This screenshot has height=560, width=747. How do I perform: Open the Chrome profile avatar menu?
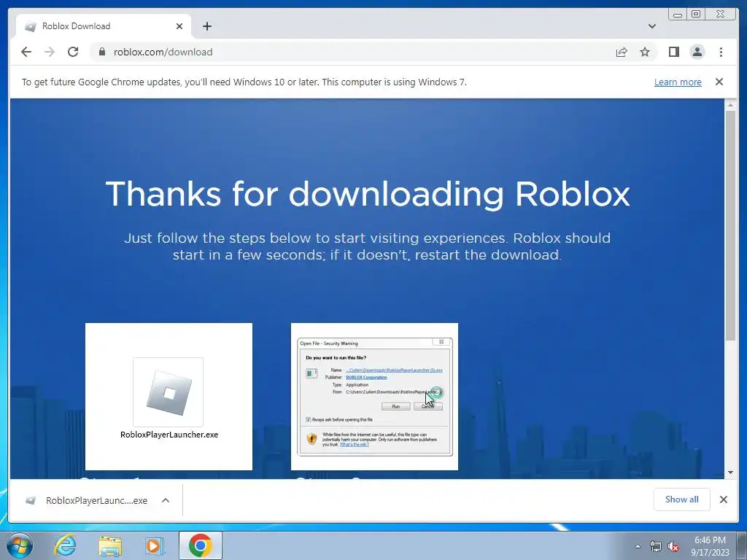point(697,52)
